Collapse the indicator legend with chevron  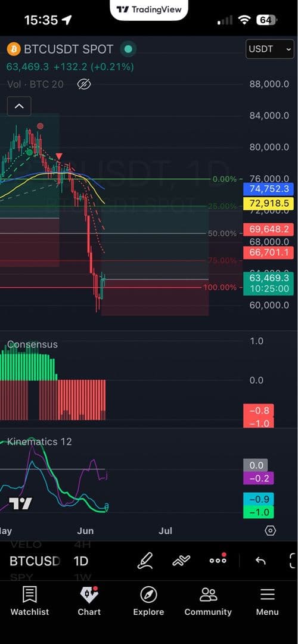19,107
